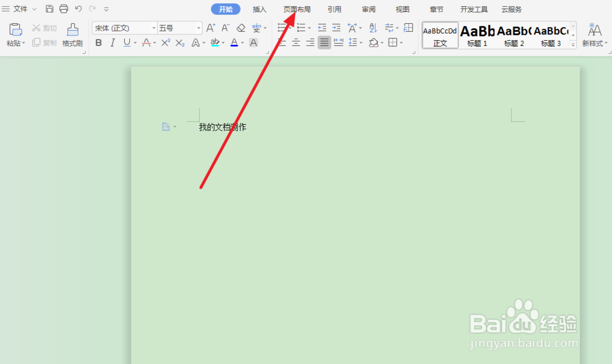The image size is (612, 364).
Task: Apply the 标题 1 style
Action: 477,35
